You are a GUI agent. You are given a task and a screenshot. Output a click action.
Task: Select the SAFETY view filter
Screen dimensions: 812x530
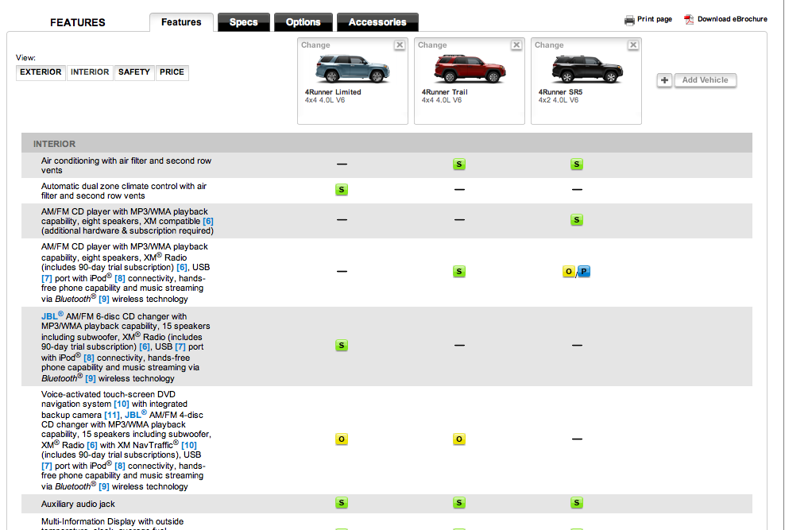134,72
